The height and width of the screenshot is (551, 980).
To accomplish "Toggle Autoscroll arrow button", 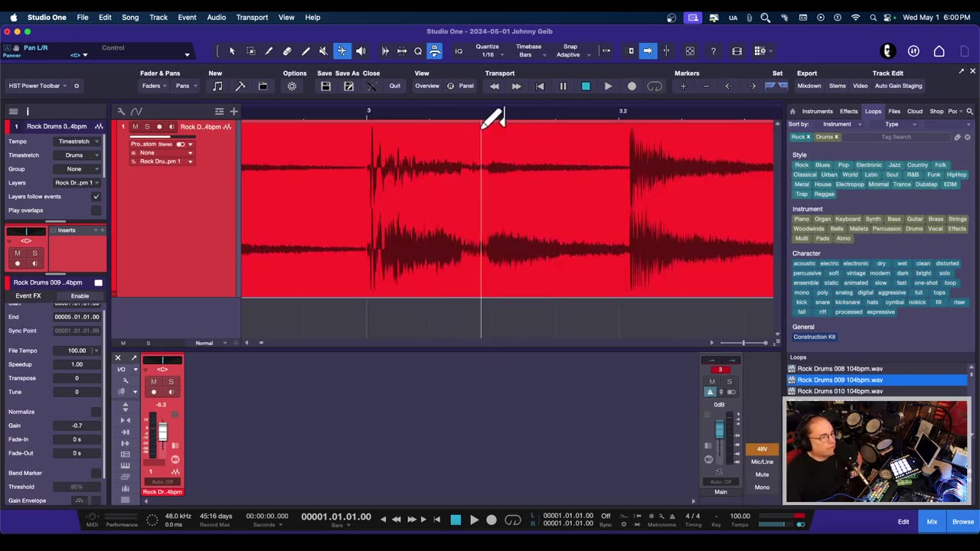I will tap(648, 51).
